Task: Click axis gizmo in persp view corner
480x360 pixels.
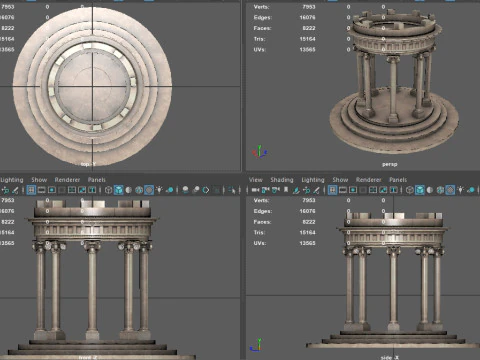Action: tap(260, 151)
